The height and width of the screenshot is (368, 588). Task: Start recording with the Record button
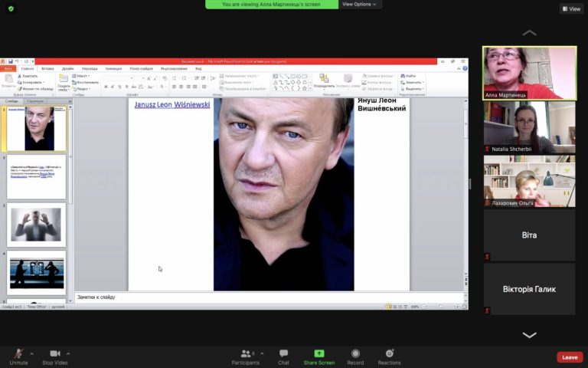355,357
